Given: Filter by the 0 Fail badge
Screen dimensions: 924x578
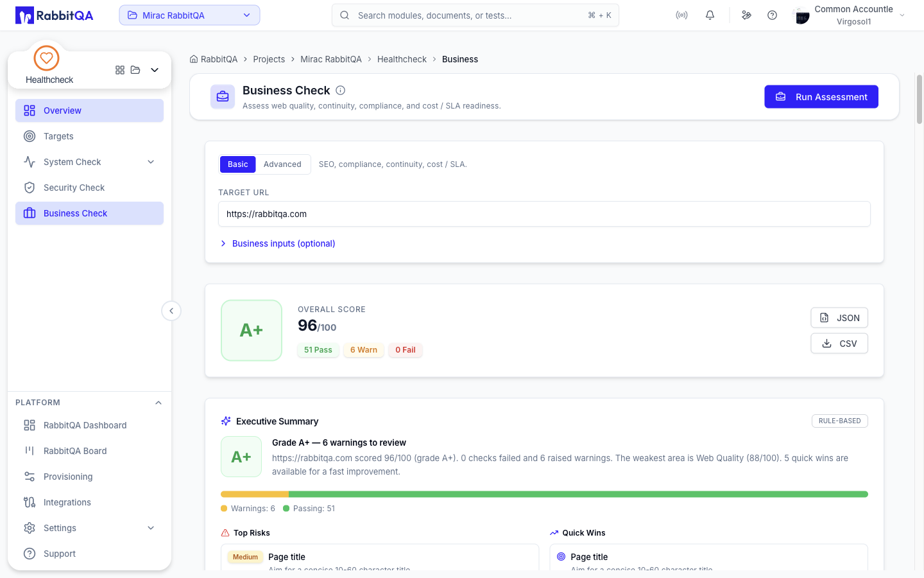Looking at the screenshot, I should pos(406,350).
